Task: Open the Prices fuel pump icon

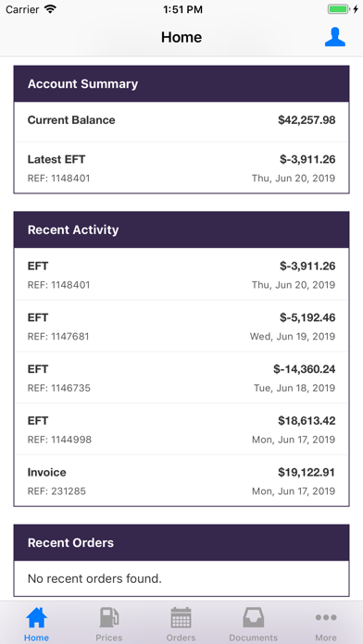Action: click(109, 618)
